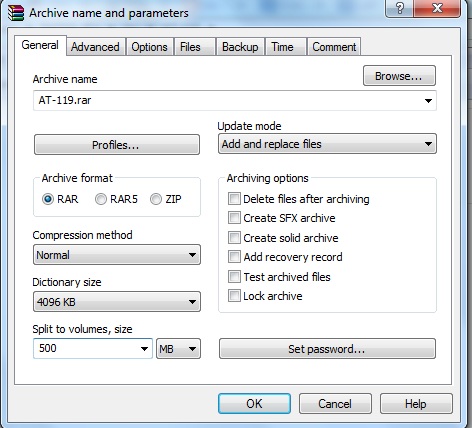This screenshot has width=472, height=428.
Task: Expand the Compression method dropdown
Action: pyautogui.click(x=117, y=255)
